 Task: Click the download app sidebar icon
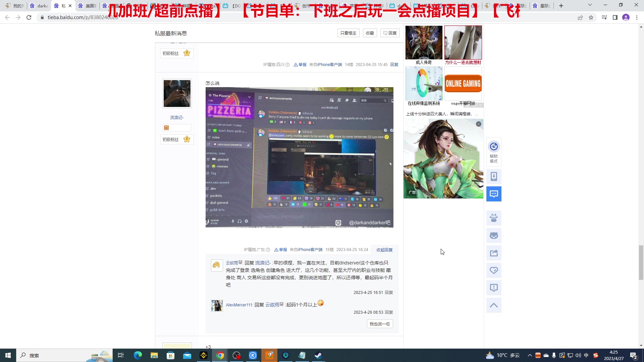click(x=494, y=177)
